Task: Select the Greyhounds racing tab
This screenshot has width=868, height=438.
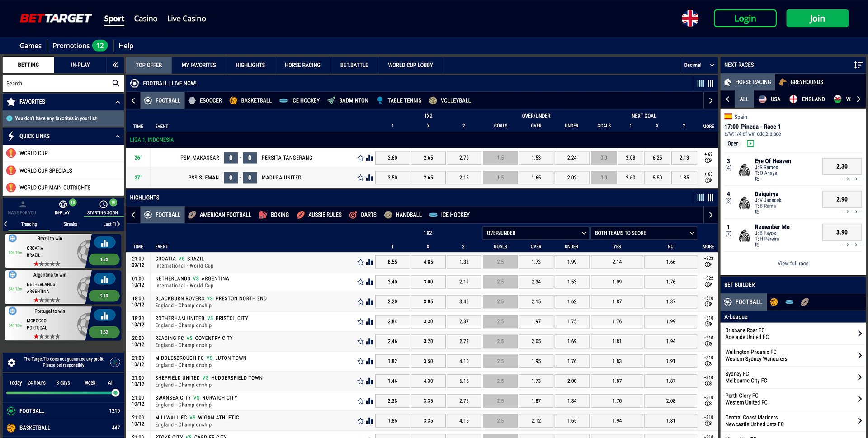Action: (x=801, y=82)
